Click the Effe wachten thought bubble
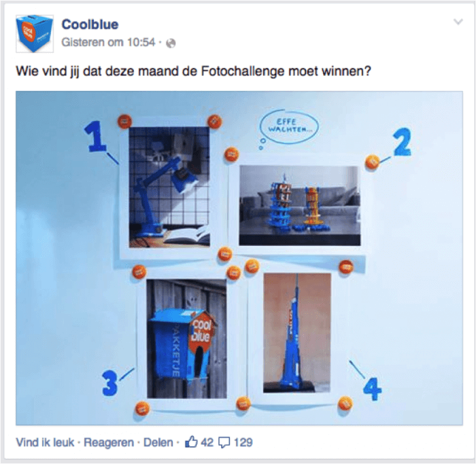476x464 pixels. tap(289, 126)
